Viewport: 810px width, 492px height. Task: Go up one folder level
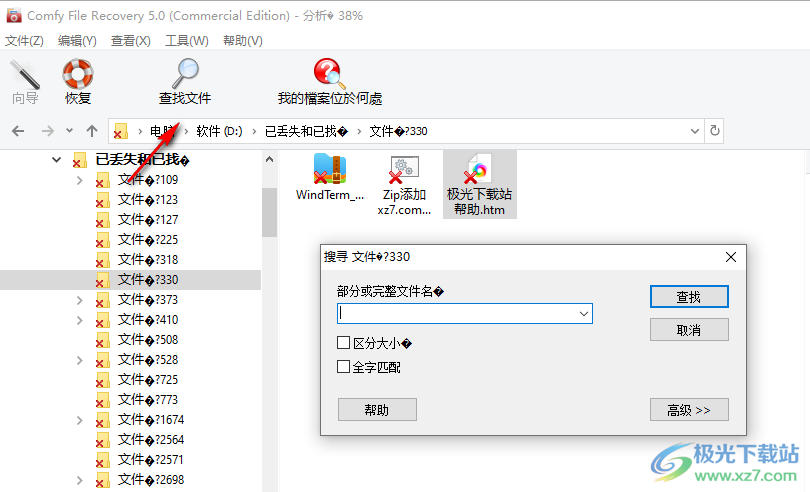click(x=92, y=131)
